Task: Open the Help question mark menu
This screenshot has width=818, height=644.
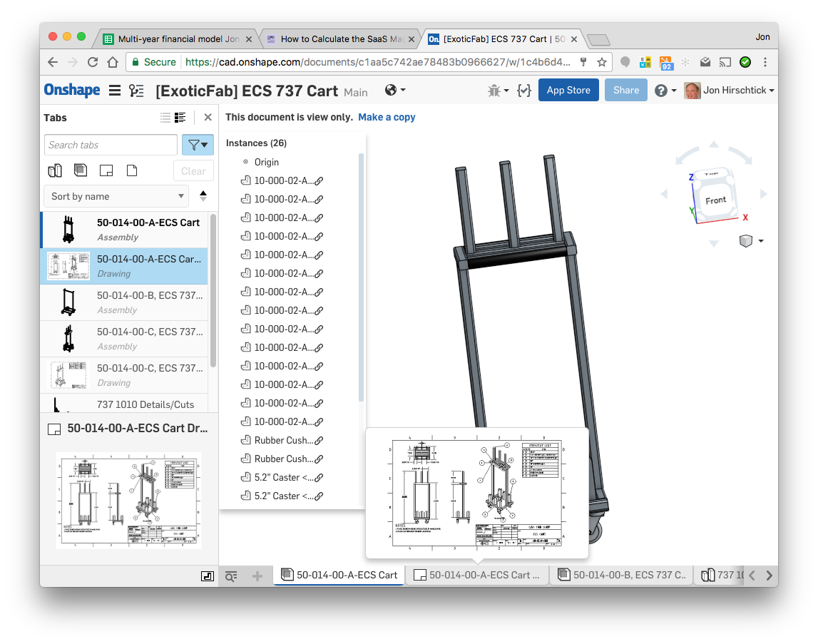Action: (665, 91)
